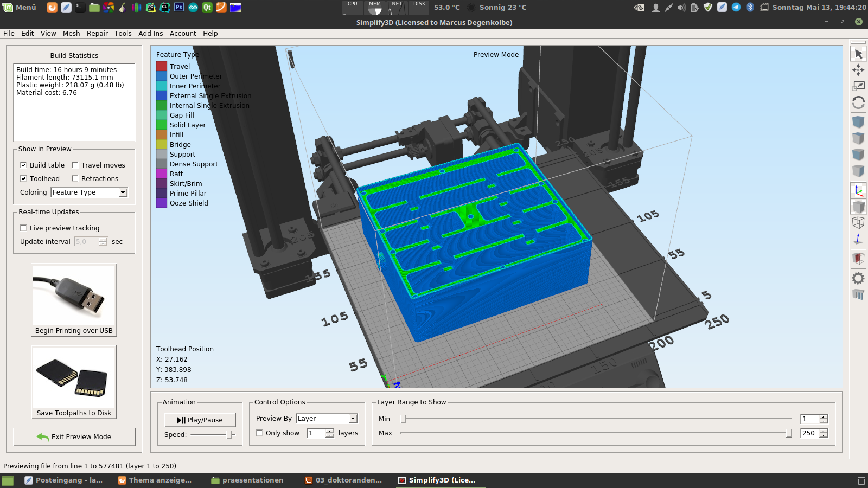Screen dimensions: 868x488
Task: Open the machine control panel icon
Action: click(858, 294)
